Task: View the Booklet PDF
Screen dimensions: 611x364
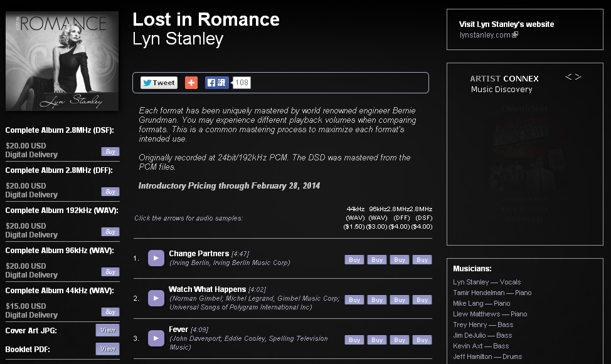Action: 107,349
